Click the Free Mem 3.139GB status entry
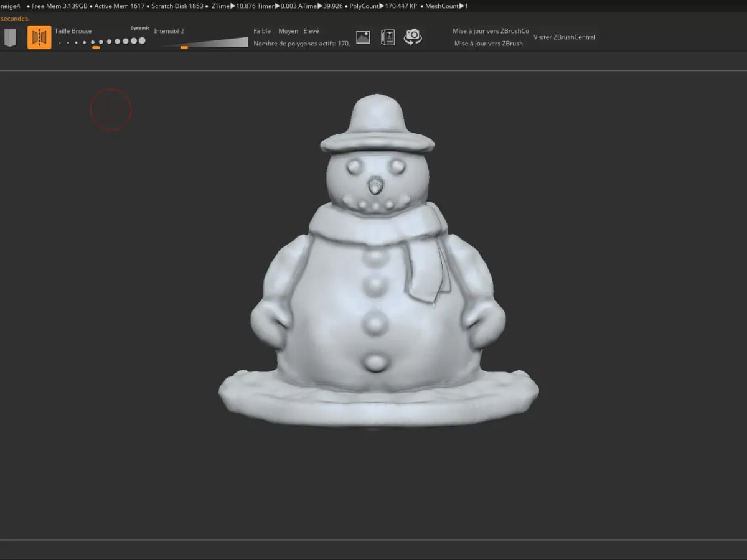747x560 pixels. (60, 6)
